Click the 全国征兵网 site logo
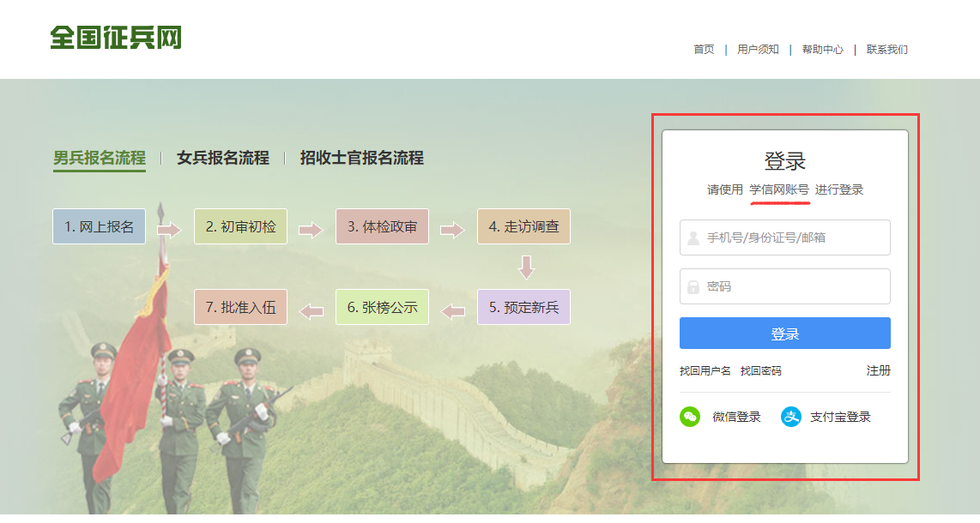Screen dimensions: 980x523 (116, 38)
